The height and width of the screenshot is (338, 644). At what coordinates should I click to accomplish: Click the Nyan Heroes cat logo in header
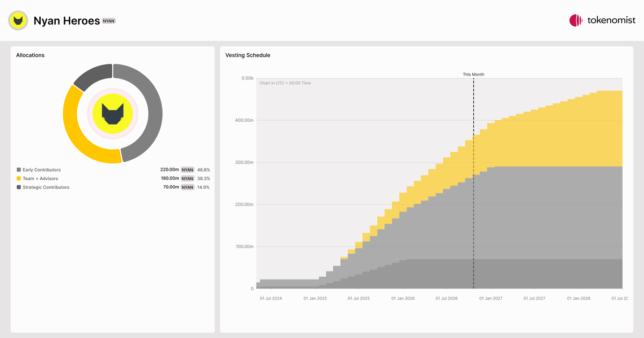(x=18, y=20)
